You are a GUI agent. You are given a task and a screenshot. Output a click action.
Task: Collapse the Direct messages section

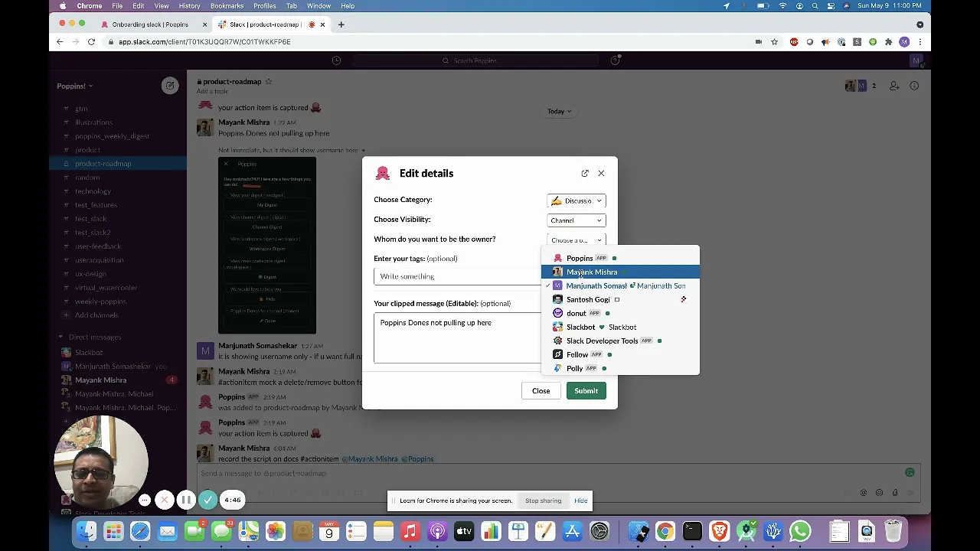(x=61, y=337)
